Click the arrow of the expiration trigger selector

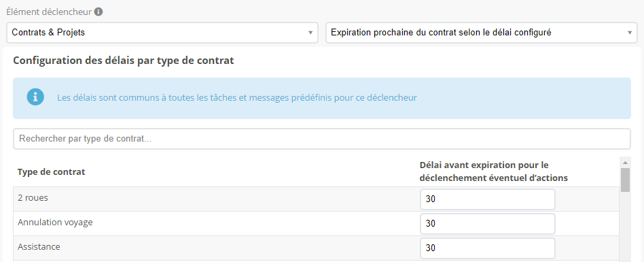[x=630, y=33]
